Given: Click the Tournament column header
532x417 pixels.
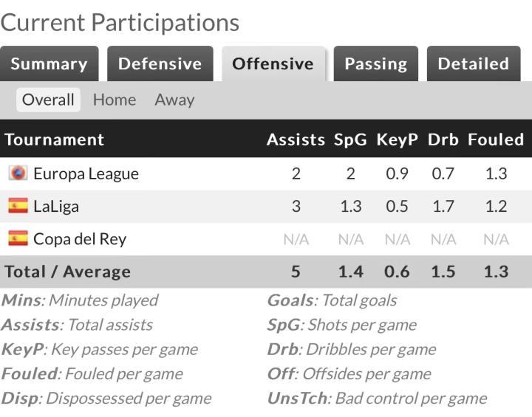Looking at the screenshot, I should (55, 139).
